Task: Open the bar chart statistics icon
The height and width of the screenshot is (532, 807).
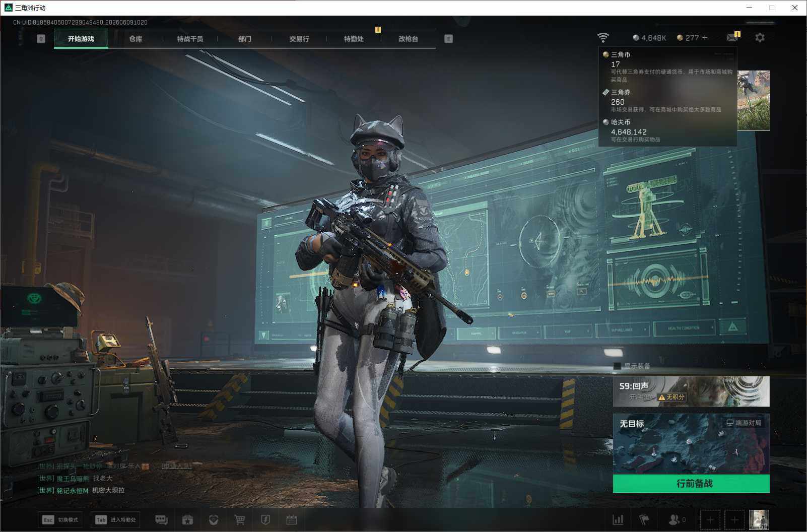Action: click(x=618, y=520)
